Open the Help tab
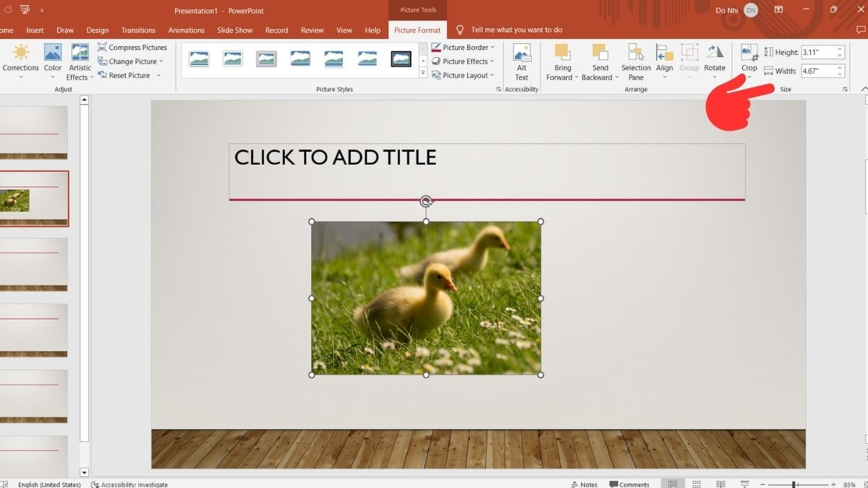The image size is (868, 488). 373,30
